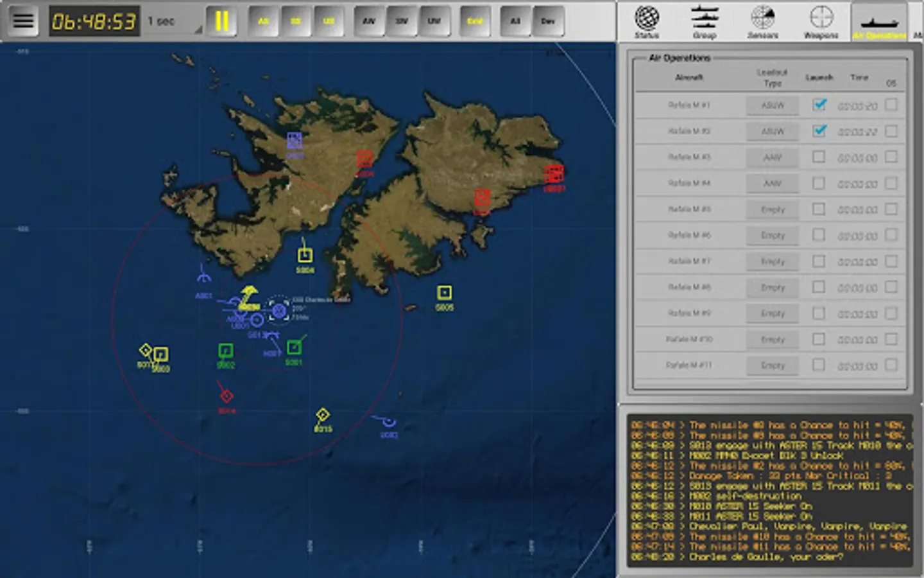Select the green S002 contact on map
Image resolution: width=924 pixels, height=578 pixels.
[225, 351]
